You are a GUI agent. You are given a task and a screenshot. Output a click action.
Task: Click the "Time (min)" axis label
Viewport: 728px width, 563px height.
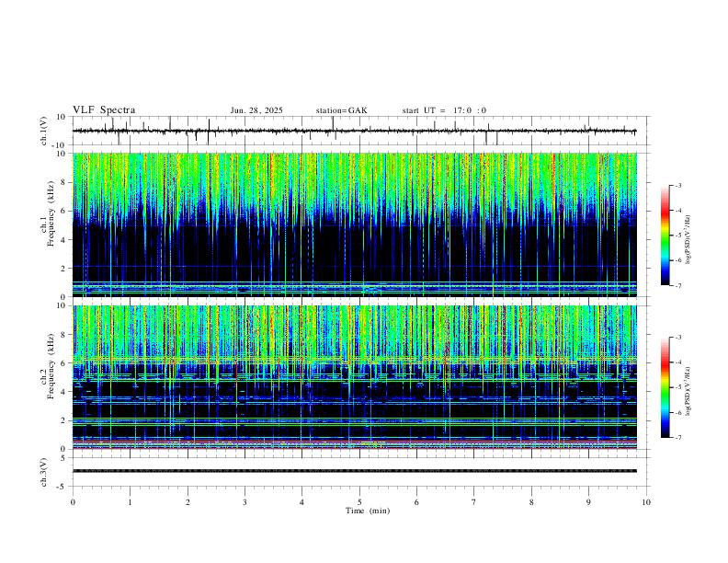[368, 511]
